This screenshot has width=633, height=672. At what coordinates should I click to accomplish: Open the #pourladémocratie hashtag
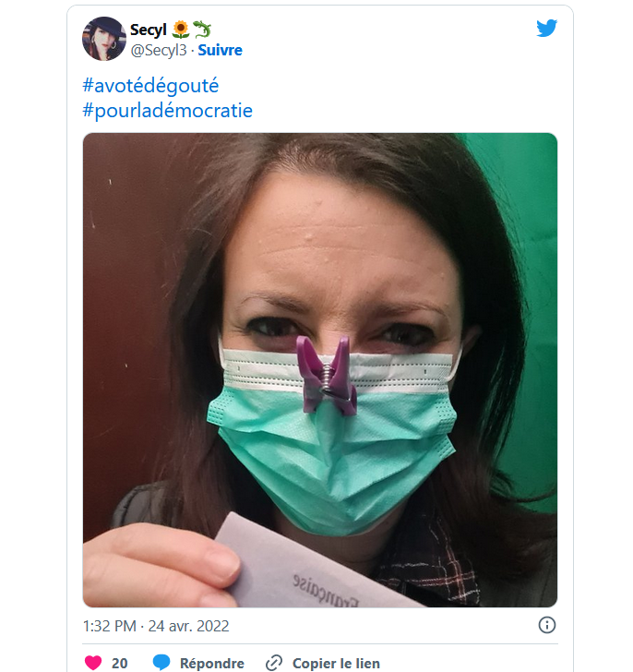(167, 111)
